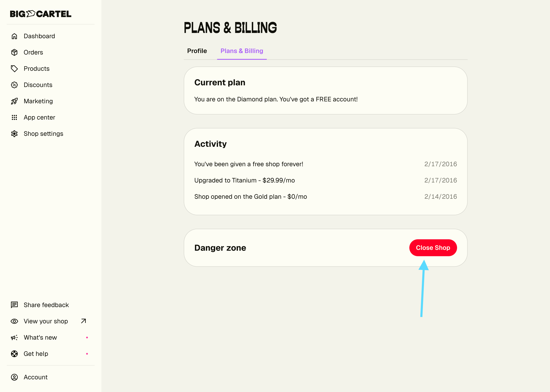This screenshot has height=392, width=550.
Task: Click the Titanium upgrade activity entry
Action: click(x=244, y=180)
